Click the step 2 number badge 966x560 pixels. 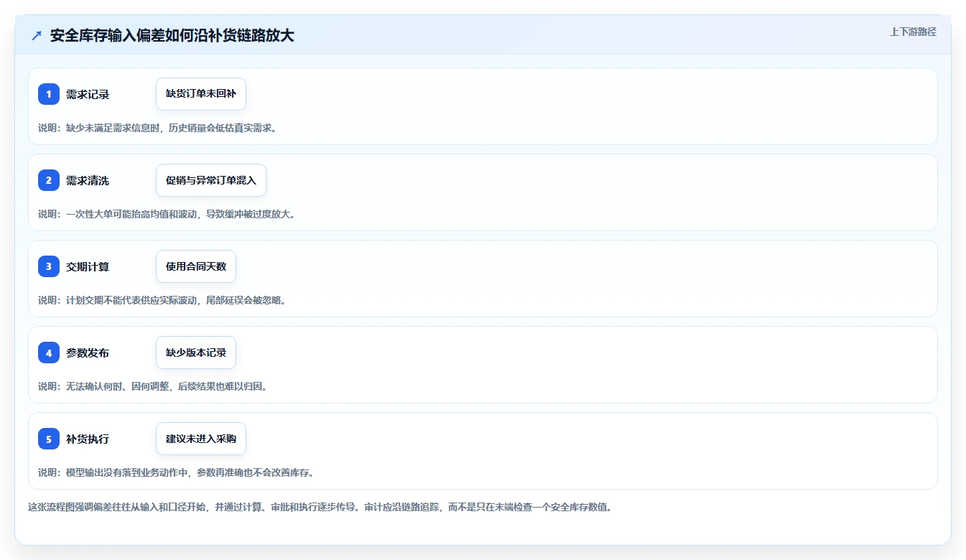pos(49,180)
